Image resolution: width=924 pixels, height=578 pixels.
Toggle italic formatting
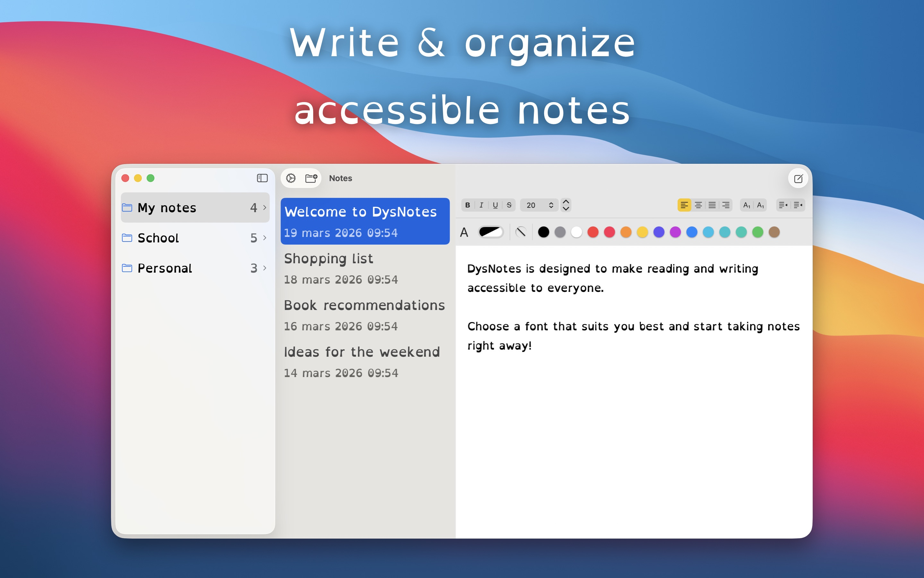[481, 205]
